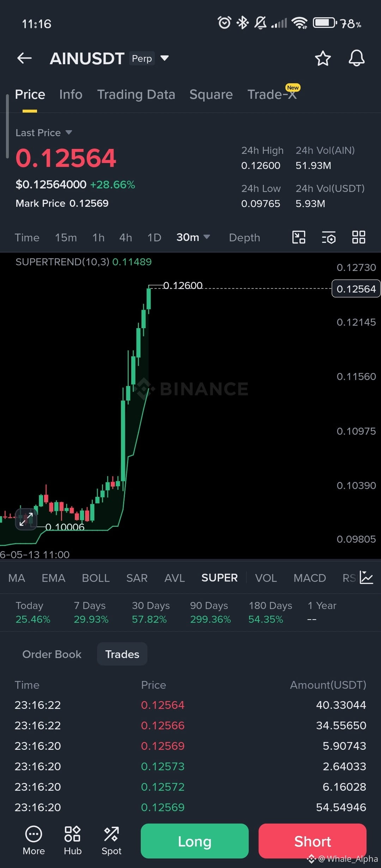381x868 pixels.
Task: Open the Trading Data tab
Action: click(x=136, y=95)
